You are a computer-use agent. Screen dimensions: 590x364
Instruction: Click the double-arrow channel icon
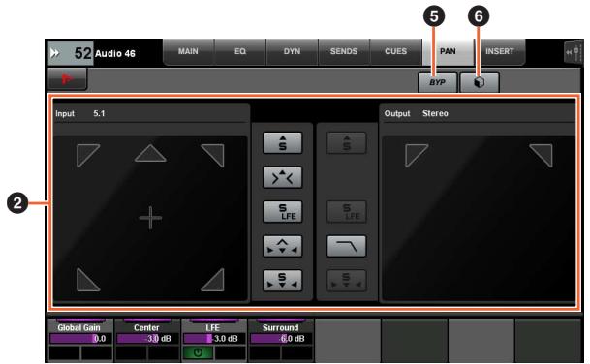[55, 53]
